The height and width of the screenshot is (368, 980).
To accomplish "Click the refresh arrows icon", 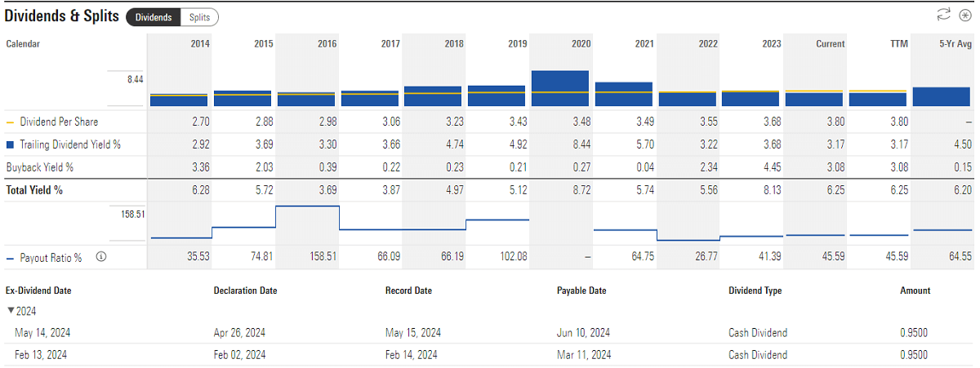I will (943, 15).
